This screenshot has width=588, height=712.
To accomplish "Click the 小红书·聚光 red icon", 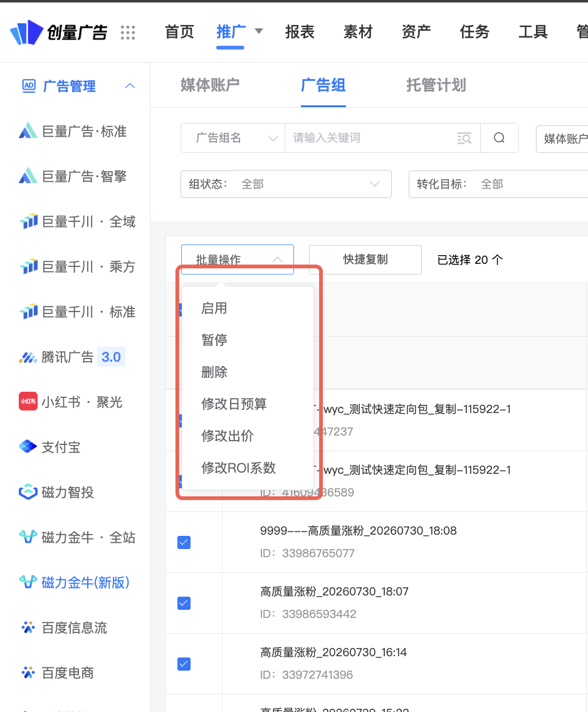I will (x=28, y=401).
